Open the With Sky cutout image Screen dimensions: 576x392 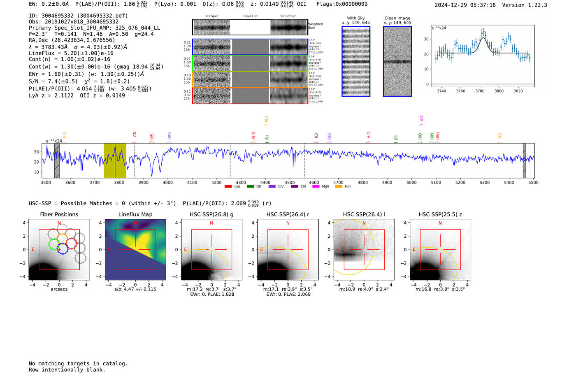point(356,61)
